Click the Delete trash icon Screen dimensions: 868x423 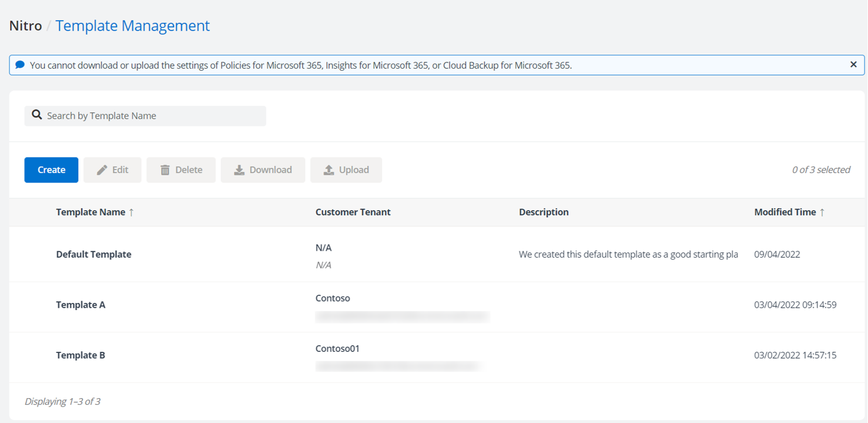pos(165,169)
